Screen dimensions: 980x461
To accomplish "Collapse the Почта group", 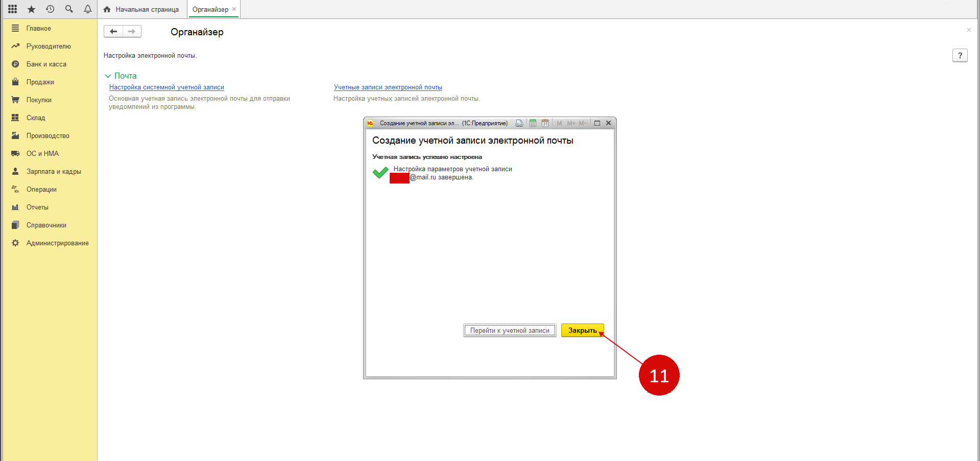I will click(x=108, y=76).
